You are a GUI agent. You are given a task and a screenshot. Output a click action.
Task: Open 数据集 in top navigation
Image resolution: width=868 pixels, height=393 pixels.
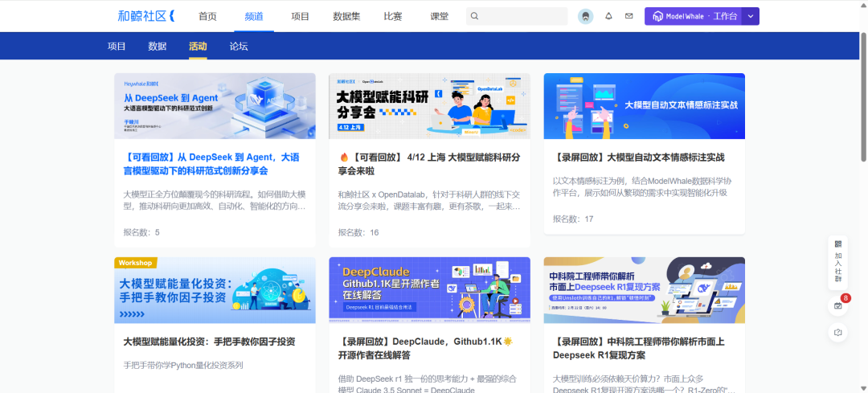pyautogui.click(x=346, y=16)
